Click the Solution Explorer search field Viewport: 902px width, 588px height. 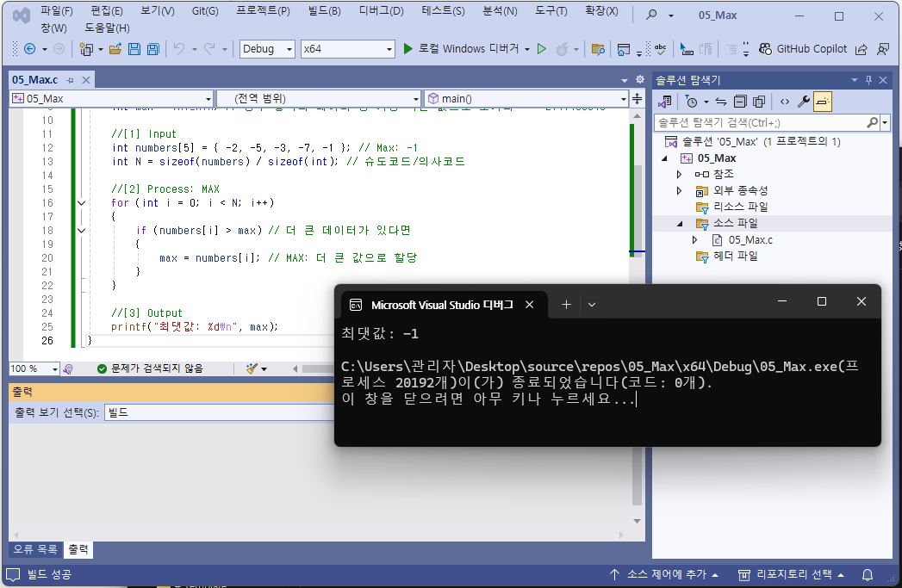tap(759, 122)
